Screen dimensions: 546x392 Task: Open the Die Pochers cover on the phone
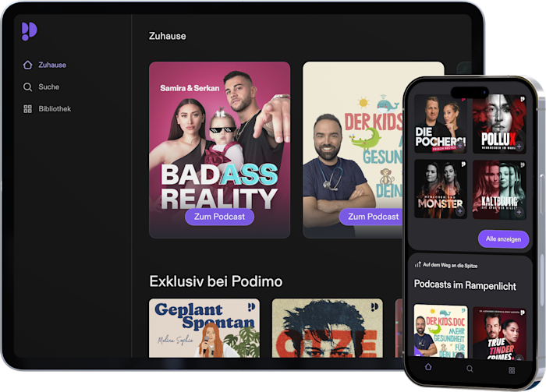441,123
